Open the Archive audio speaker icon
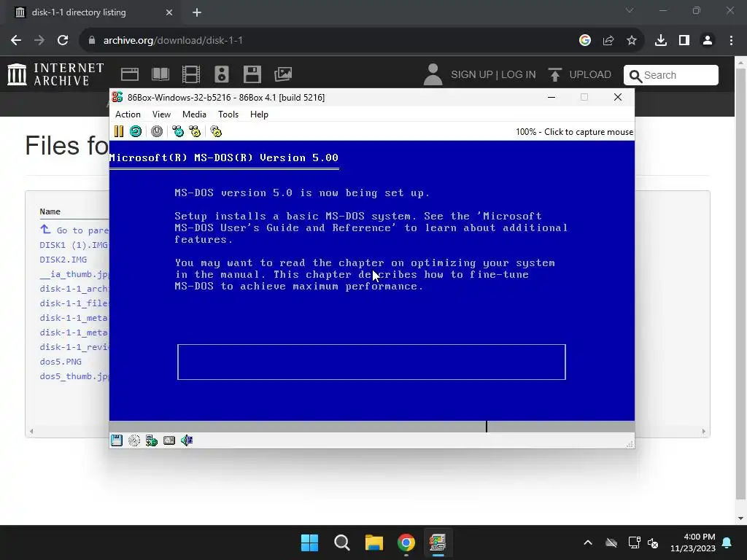Viewport: 747px width, 560px height. (x=222, y=74)
